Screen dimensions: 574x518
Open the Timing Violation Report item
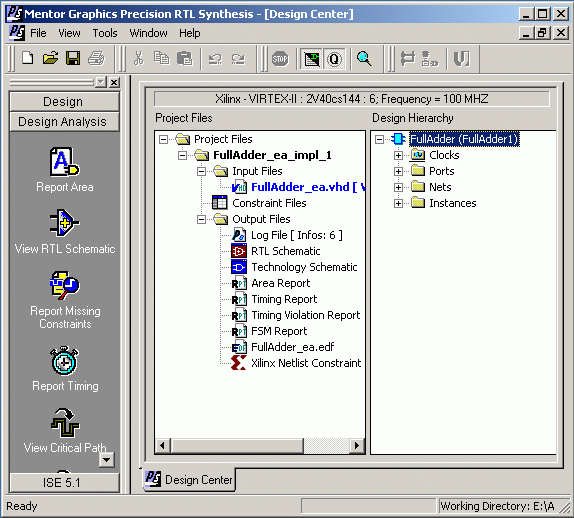[x=306, y=315]
